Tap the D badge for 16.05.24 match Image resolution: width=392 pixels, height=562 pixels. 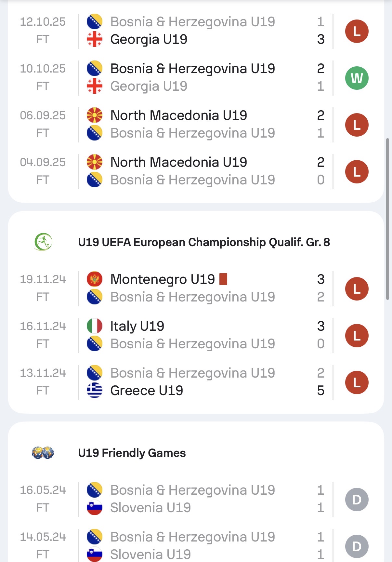(x=357, y=500)
